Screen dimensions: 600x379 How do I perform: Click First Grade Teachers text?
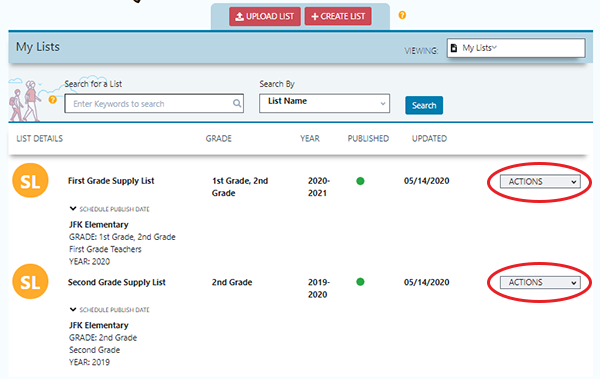(x=105, y=249)
